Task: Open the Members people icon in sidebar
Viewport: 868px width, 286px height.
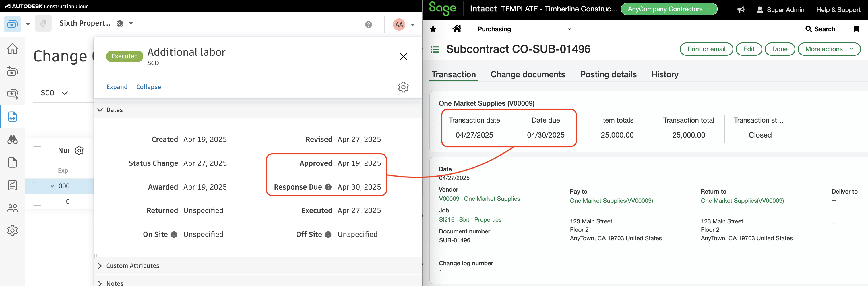Action: pyautogui.click(x=12, y=208)
